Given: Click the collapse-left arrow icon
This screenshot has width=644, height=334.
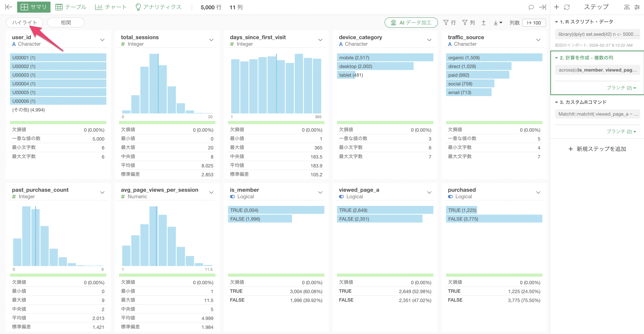Looking at the screenshot, I should coord(9,7).
